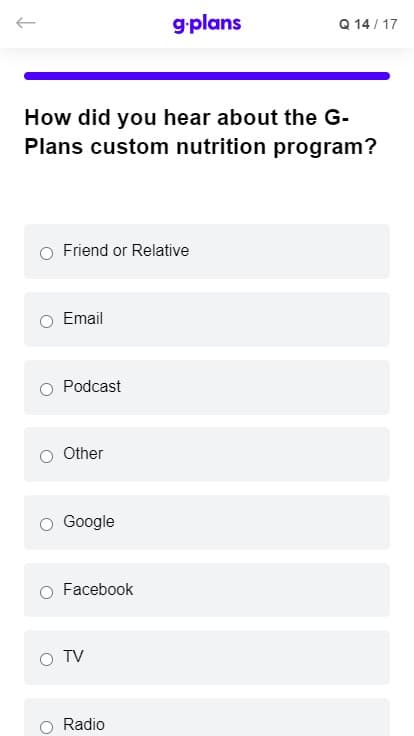414x736 pixels.
Task: Select the Radio option's radio circle
Action: [46, 727]
